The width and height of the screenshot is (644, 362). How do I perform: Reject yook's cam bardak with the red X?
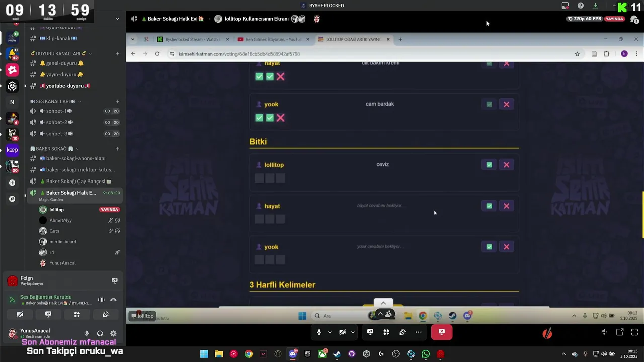(507, 104)
